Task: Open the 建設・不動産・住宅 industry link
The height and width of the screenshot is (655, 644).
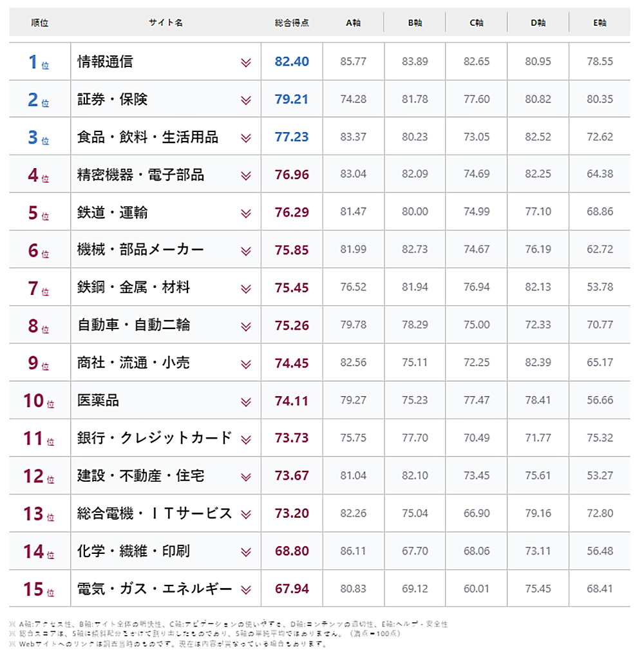Action: click(x=140, y=476)
